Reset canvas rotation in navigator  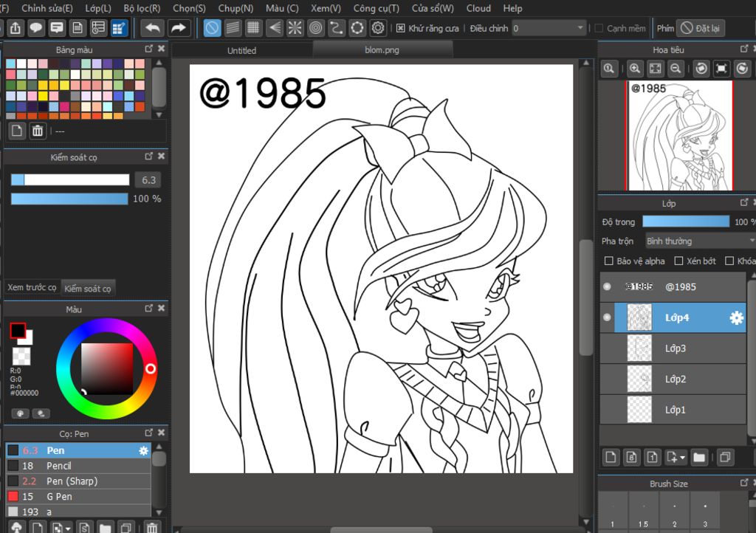coord(721,69)
